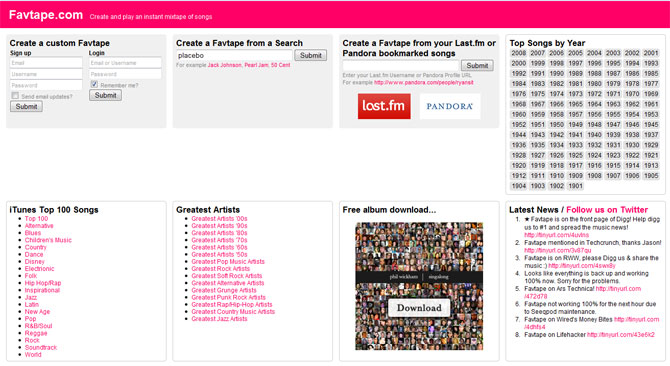
Task: Uncheck the Remember me checkbox
Action: click(94, 84)
